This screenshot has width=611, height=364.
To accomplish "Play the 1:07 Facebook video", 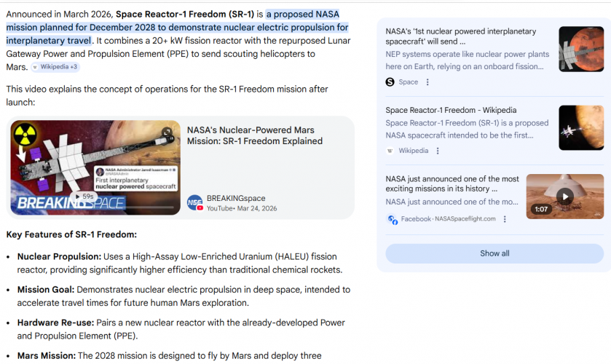I will pos(564,196).
